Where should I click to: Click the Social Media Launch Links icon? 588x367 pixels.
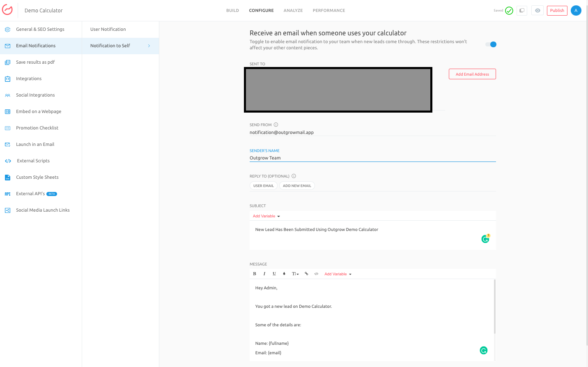[7, 210]
